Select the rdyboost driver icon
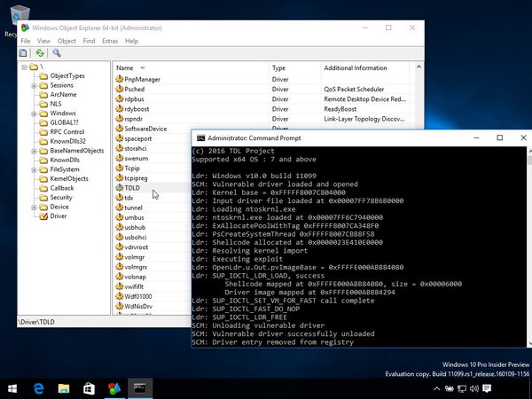 tap(119, 108)
